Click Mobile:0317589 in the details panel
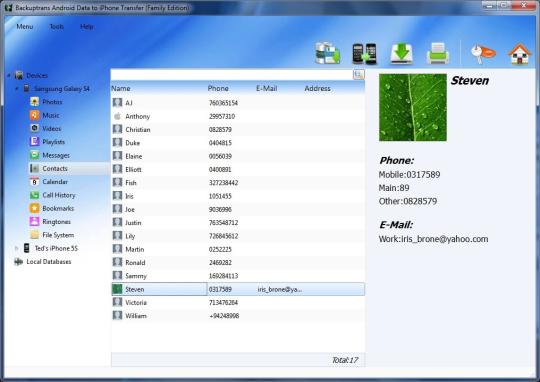The width and height of the screenshot is (540, 382). pyautogui.click(x=409, y=175)
